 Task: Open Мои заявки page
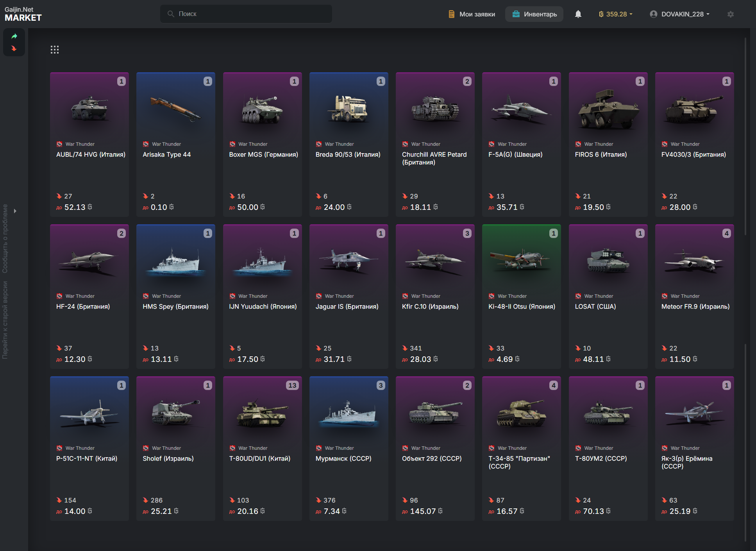pyautogui.click(x=472, y=14)
